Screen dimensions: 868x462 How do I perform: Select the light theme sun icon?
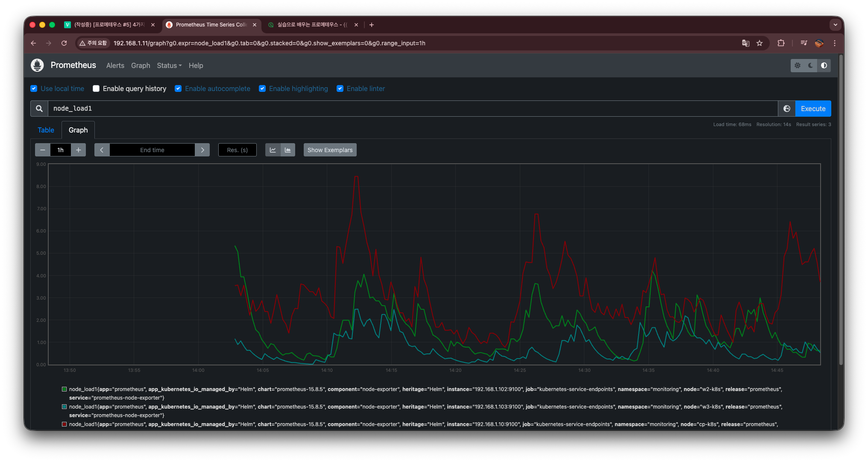click(798, 65)
